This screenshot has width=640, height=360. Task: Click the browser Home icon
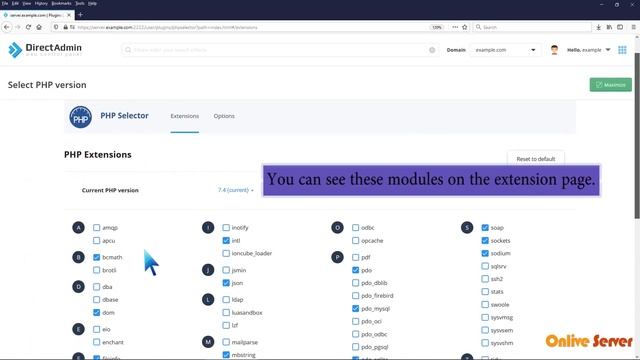pos(39,27)
